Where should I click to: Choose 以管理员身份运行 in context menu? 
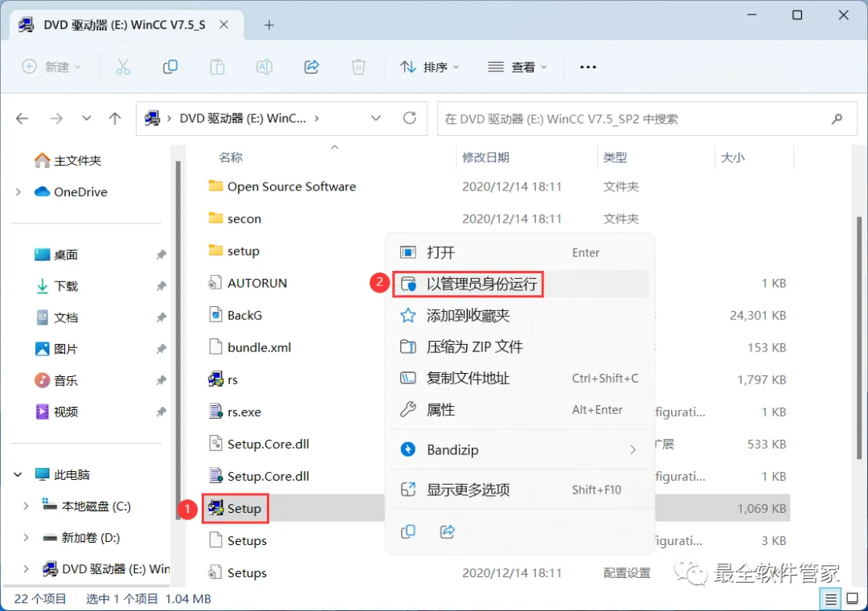click(519, 284)
